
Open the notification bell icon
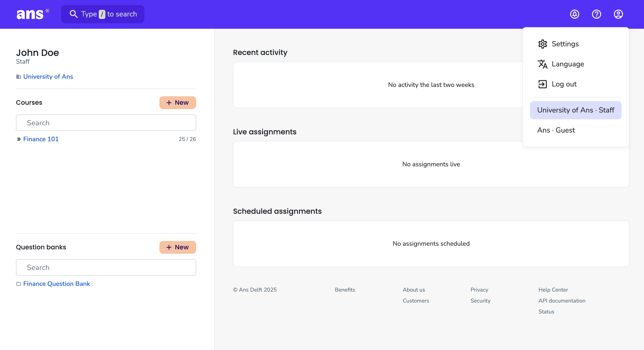point(574,14)
